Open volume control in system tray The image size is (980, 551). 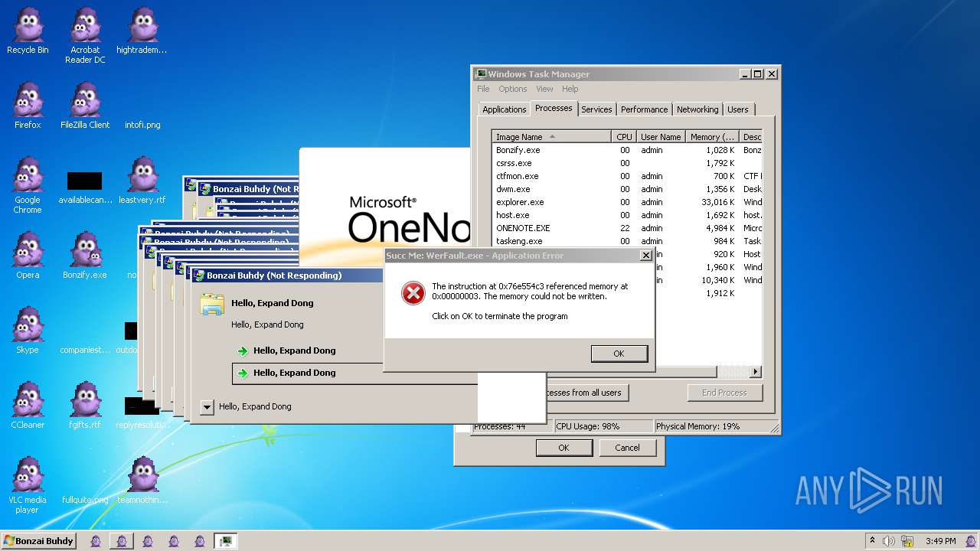[x=889, y=541]
